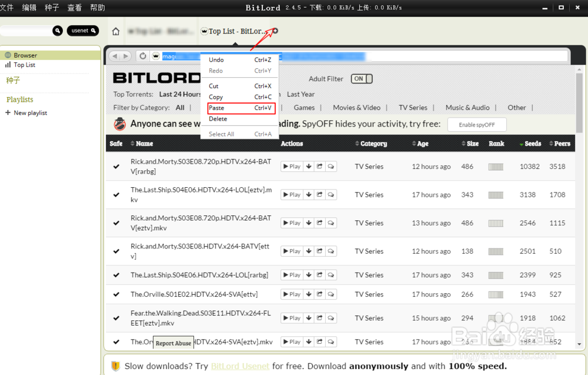Viewport: 588px width, 375px height.
Task: Download Fear.the.Walking.Dead.S03E11 torrent
Action: tap(309, 318)
